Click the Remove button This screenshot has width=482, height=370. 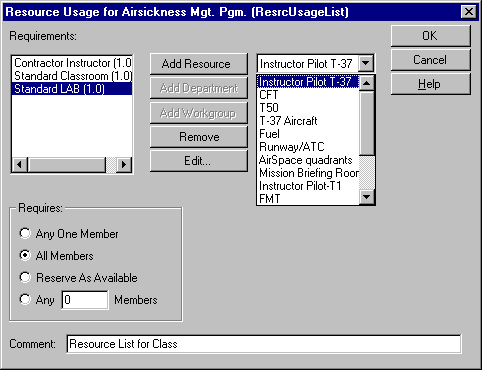199,137
